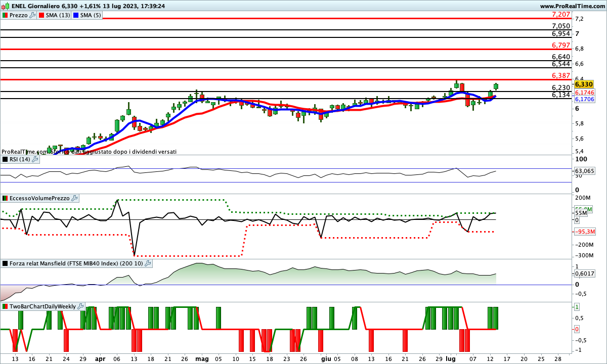Open Forza relat Mansfield wrench settings
The width and height of the screenshot is (607, 364).
pyautogui.click(x=148, y=263)
